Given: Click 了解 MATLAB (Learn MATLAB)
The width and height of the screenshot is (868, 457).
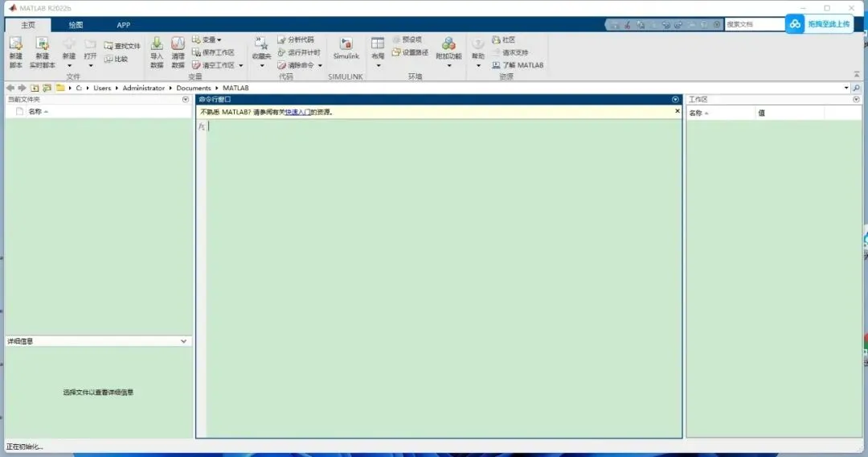Looking at the screenshot, I should pos(518,65).
